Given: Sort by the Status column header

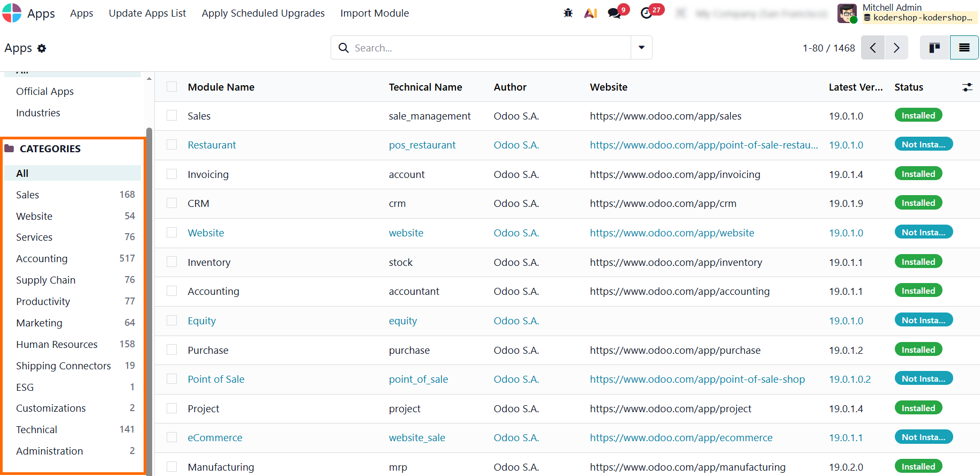Looking at the screenshot, I should [x=909, y=87].
